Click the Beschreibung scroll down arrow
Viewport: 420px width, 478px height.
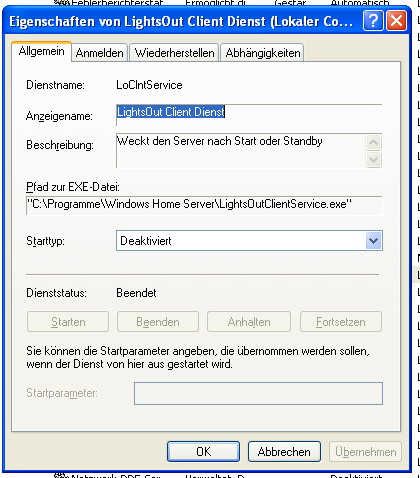(374, 159)
